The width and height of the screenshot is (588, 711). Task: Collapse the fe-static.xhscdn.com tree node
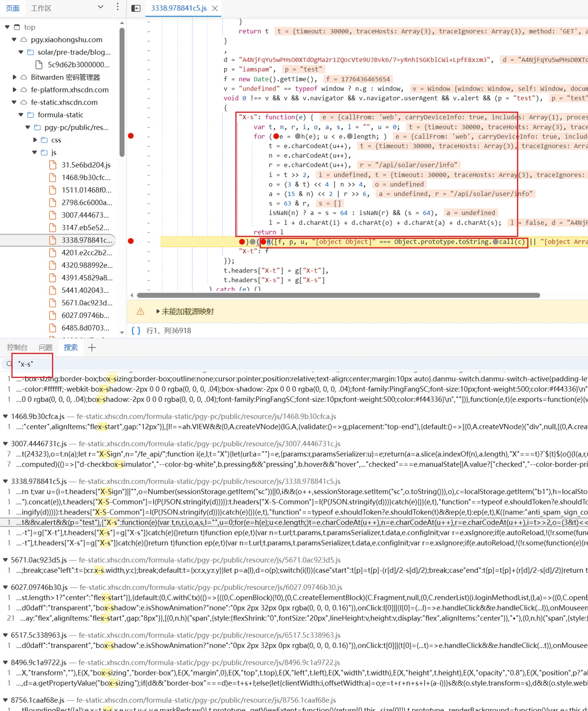click(x=14, y=102)
